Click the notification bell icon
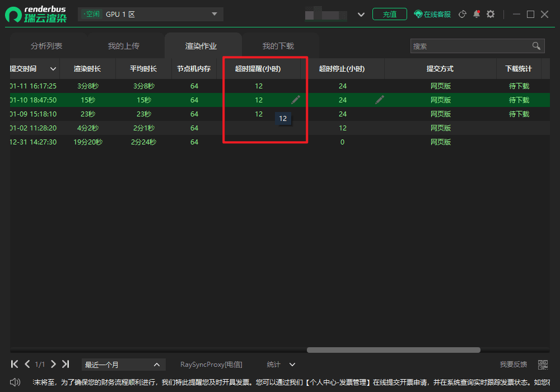Viewport: 560px width, 392px height. pyautogui.click(x=477, y=14)
